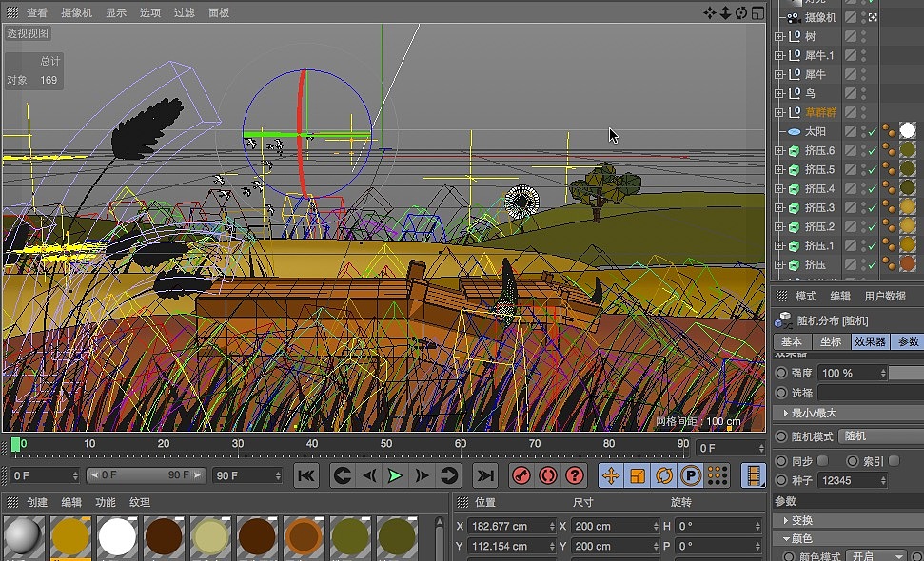Expand the 变换 section
This screenshot has width=924, height=561.
coord(786,520)
